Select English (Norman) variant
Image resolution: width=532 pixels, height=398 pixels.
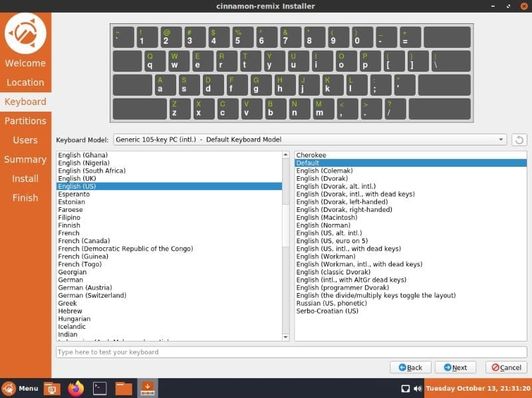pos(410,225)
